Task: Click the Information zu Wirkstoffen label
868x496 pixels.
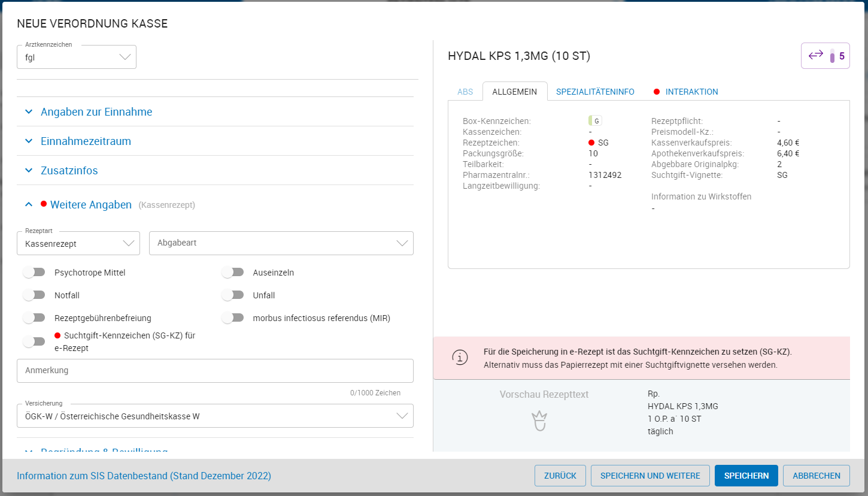Action: point(701,196)
